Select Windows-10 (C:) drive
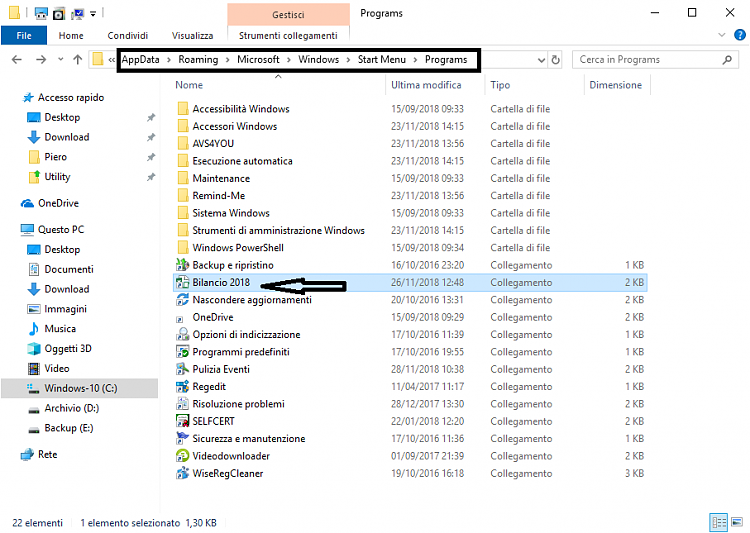The image size is (750, 533). (80, 388)
